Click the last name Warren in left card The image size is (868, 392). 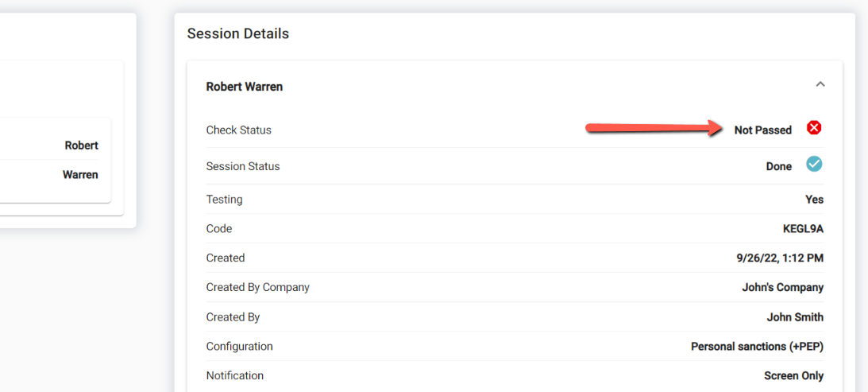pos(80,175)
